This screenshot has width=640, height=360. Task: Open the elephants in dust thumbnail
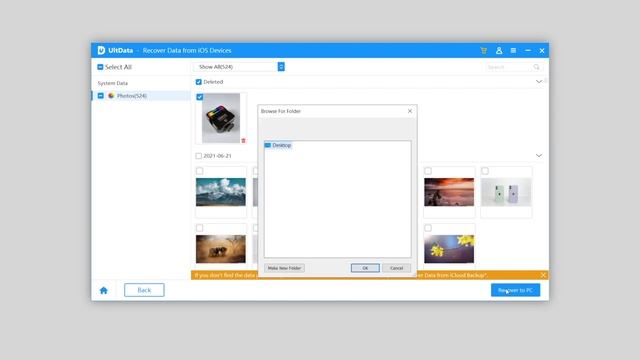(221, 249)
